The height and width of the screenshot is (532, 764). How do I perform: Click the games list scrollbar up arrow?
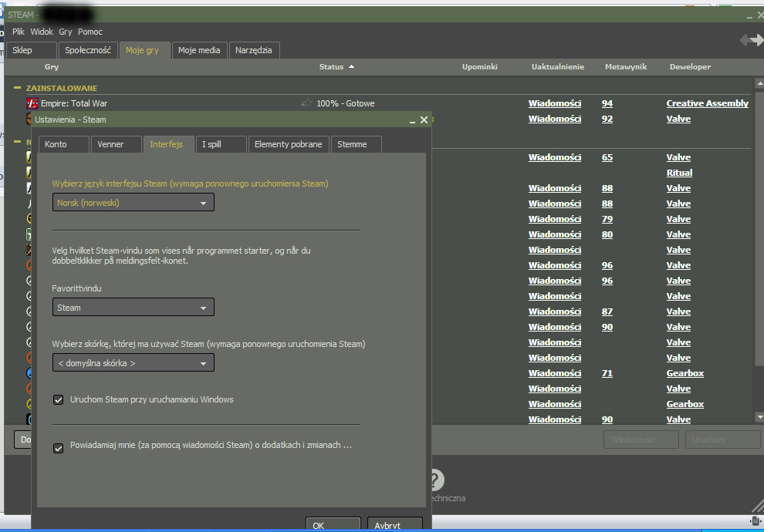(x=759, y=83)
